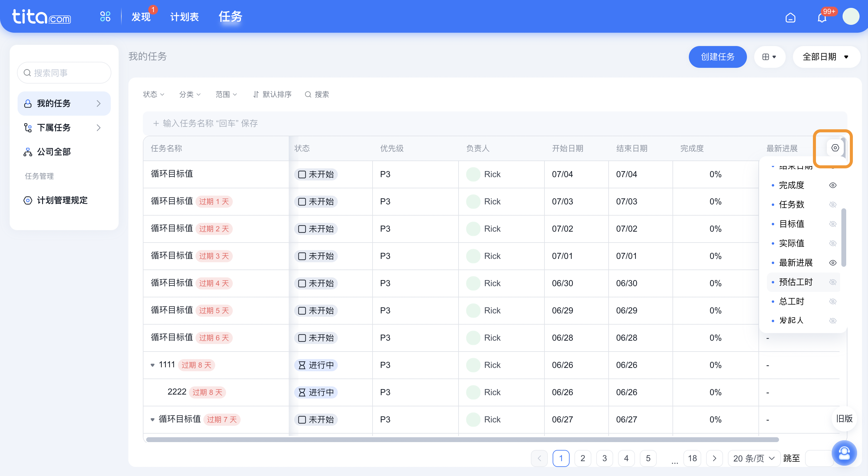The width and height of the screenshot is (868, 476).
Task: Hide the 最新进展 column
Action: point(833,263)
